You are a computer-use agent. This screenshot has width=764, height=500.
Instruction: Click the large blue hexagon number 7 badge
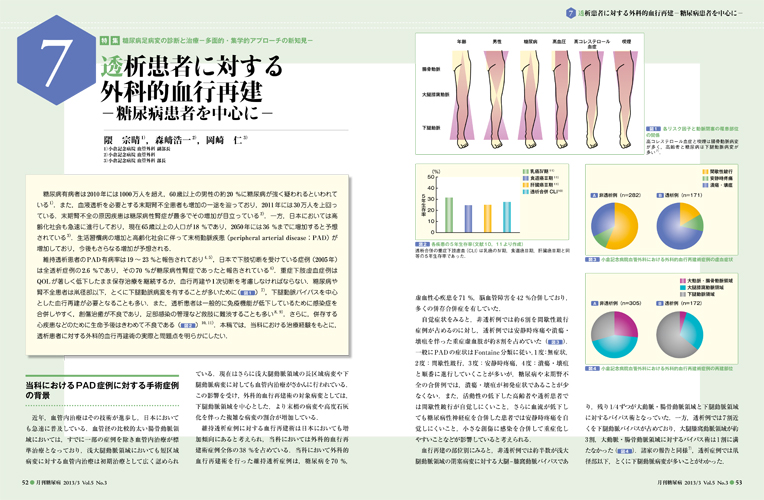56,60
